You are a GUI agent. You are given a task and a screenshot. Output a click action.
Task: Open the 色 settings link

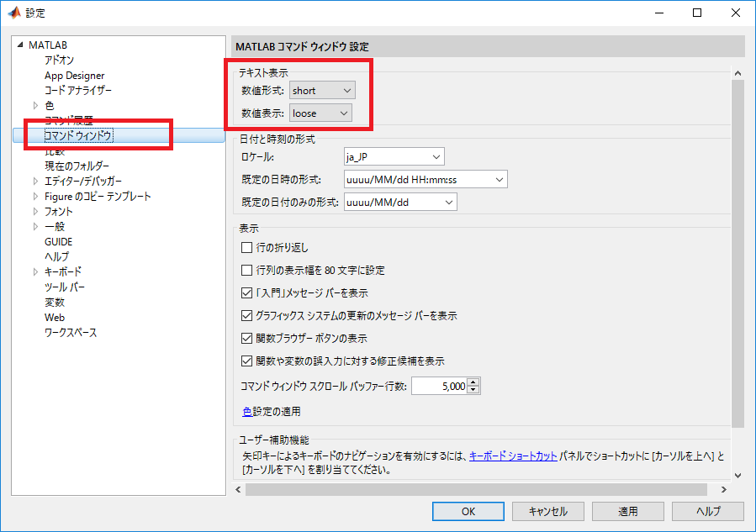click(x=247, y=412)
